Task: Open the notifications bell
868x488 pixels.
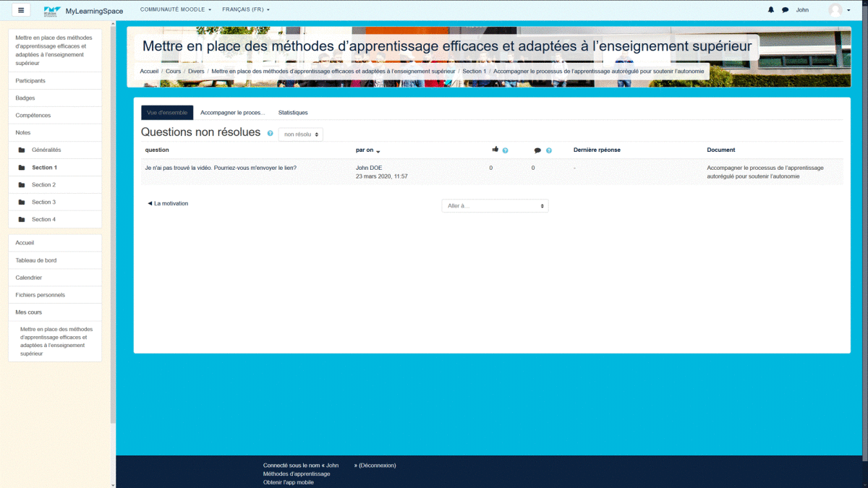Action: [771, 10]
